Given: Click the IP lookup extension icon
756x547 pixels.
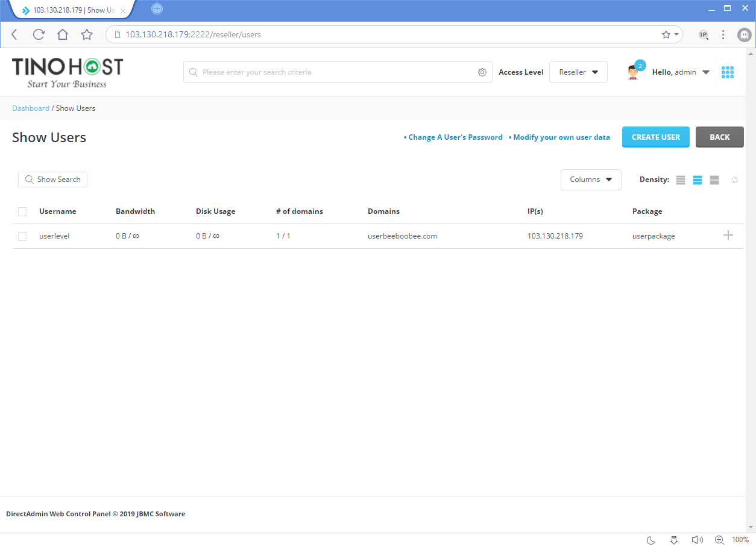Looking at the screenshot, I should pyautogui.click(x=703, y=34).
